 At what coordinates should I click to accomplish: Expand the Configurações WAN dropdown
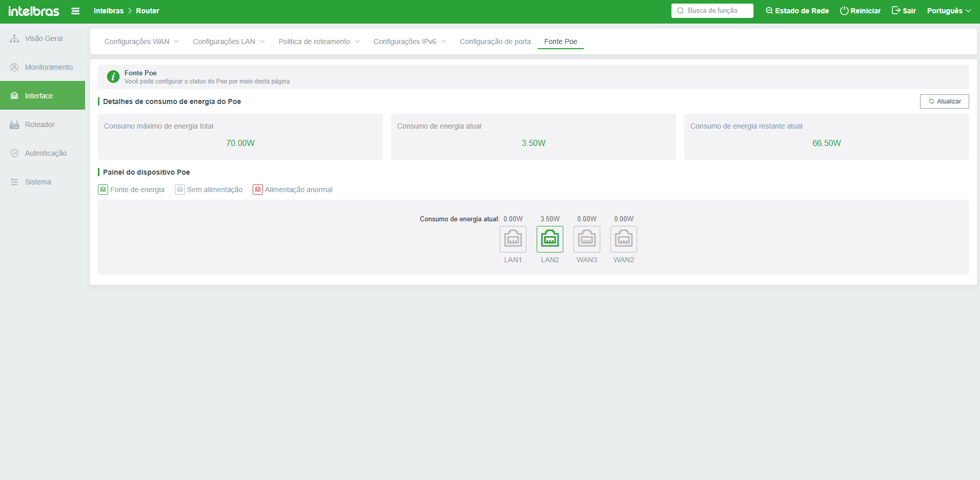coord(141,41)
